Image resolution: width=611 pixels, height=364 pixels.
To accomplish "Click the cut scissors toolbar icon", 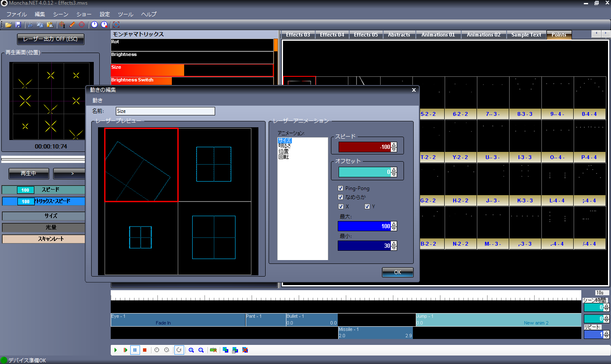I will pos(30,25).
